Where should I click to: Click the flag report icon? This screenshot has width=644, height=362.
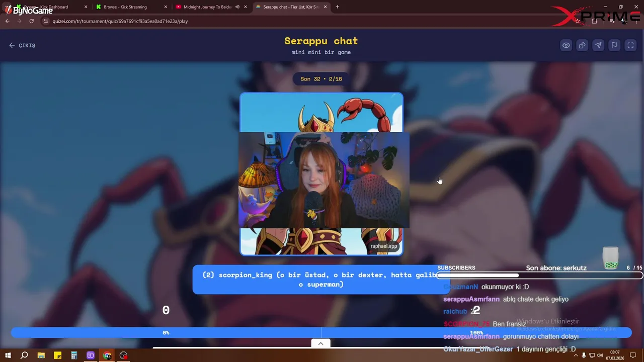(614, 45)
